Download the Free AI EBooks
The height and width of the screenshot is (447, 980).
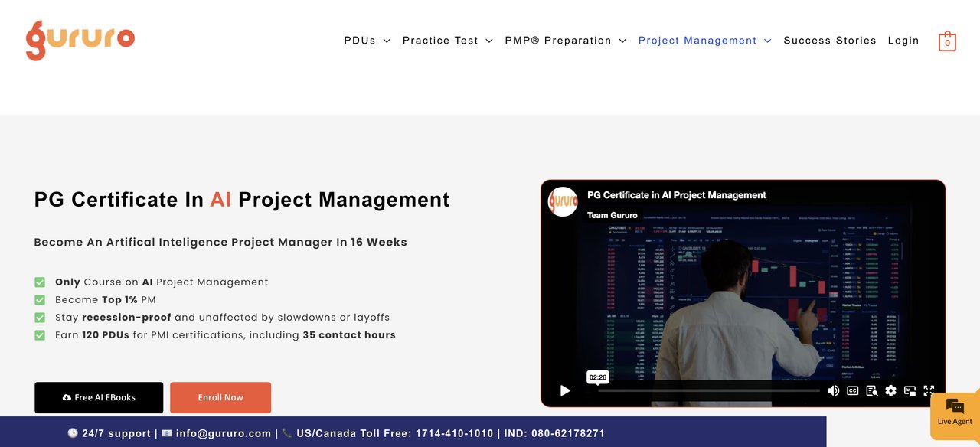coord(99,397)
